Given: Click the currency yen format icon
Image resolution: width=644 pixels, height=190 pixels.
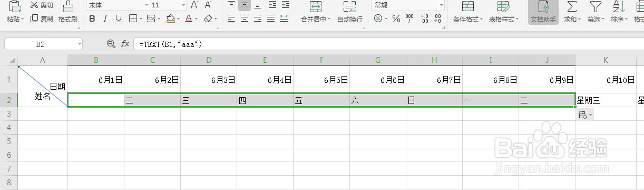Looking at the screenshot, I should (x=378, y=19).
